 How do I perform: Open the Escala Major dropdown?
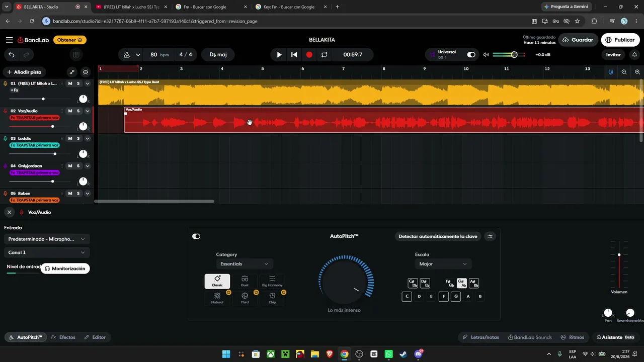(443, 264)
